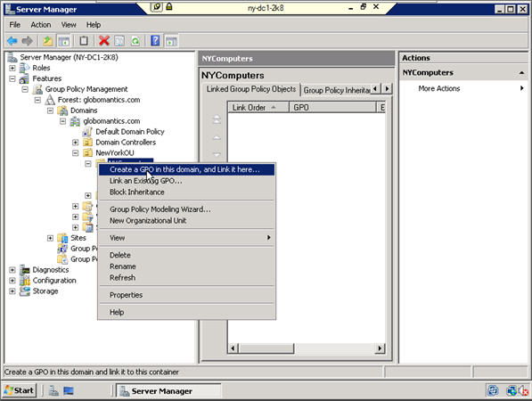Open Group Policy Modeling Wizard

click(x=186, y=209)
